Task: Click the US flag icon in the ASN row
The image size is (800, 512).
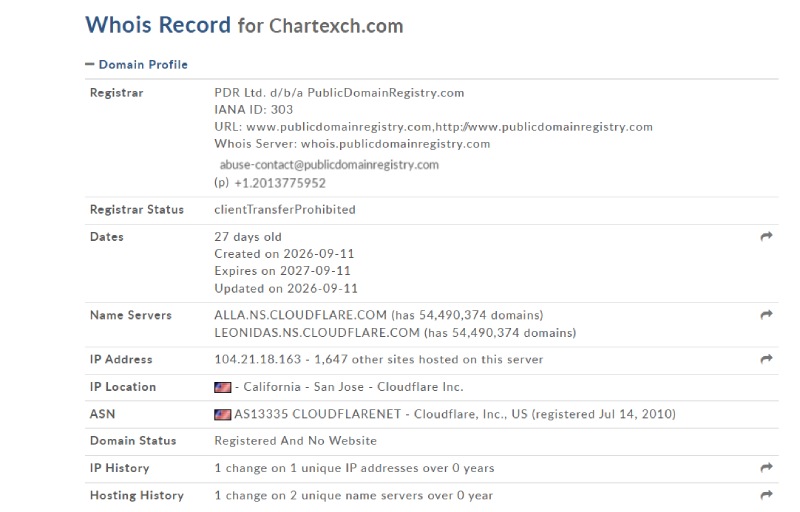Action: coord(222,415)
